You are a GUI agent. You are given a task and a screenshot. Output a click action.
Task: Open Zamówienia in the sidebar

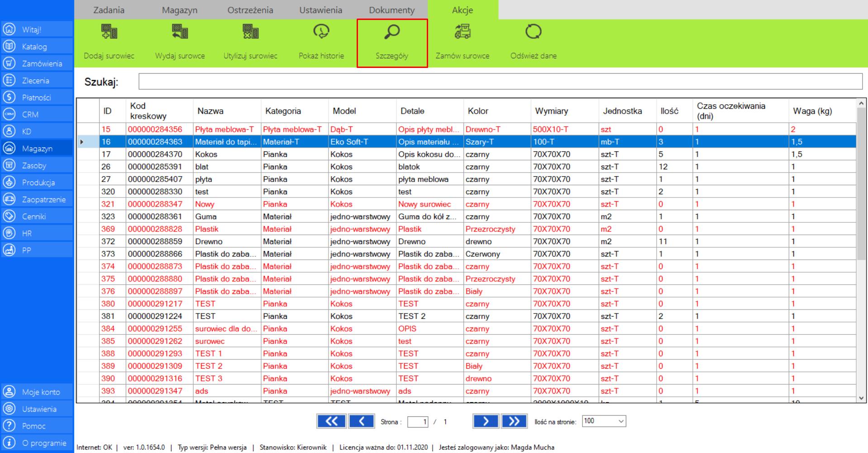37,63
